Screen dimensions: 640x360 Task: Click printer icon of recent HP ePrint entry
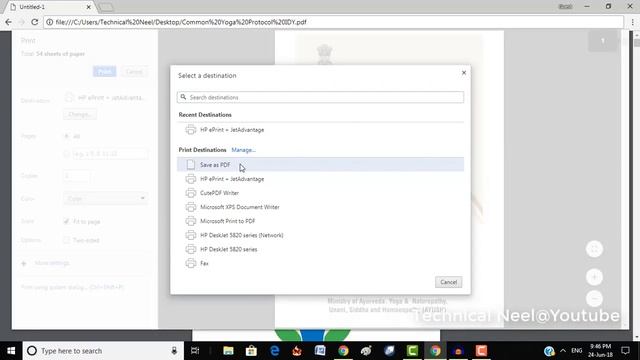[191, 130]
